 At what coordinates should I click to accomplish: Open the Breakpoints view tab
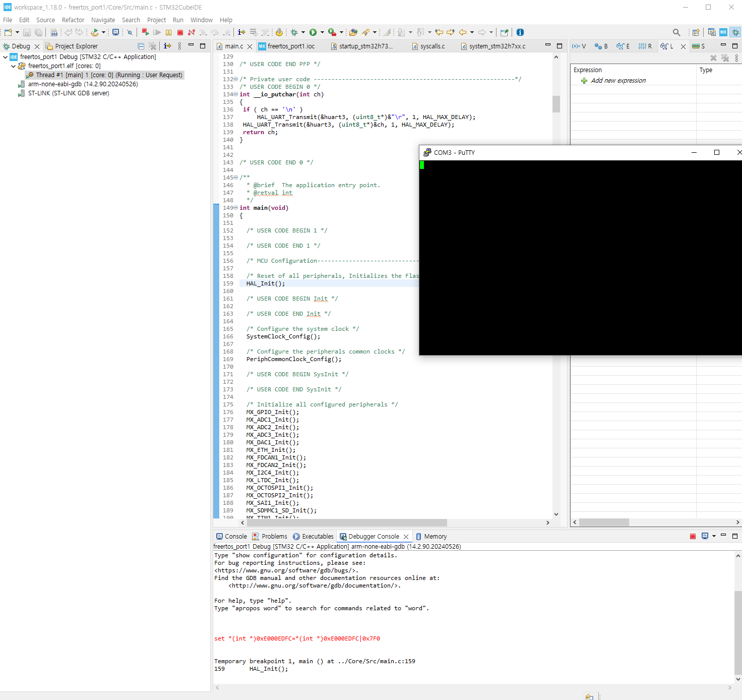601,46
